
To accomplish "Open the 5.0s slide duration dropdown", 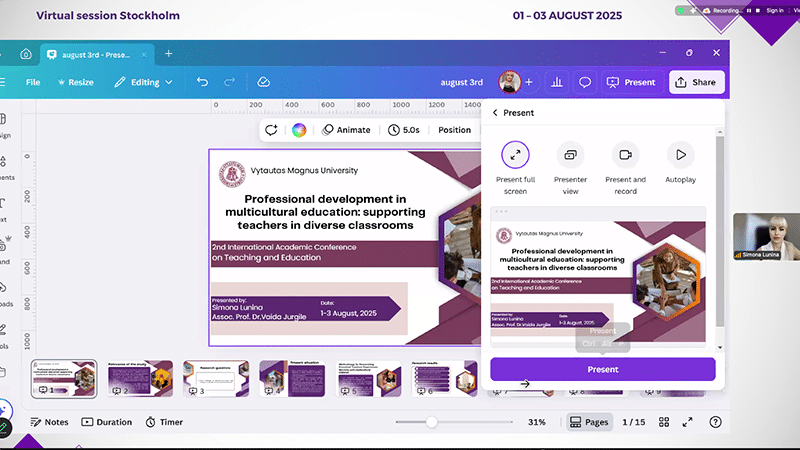I will click(x=404, y=130).
